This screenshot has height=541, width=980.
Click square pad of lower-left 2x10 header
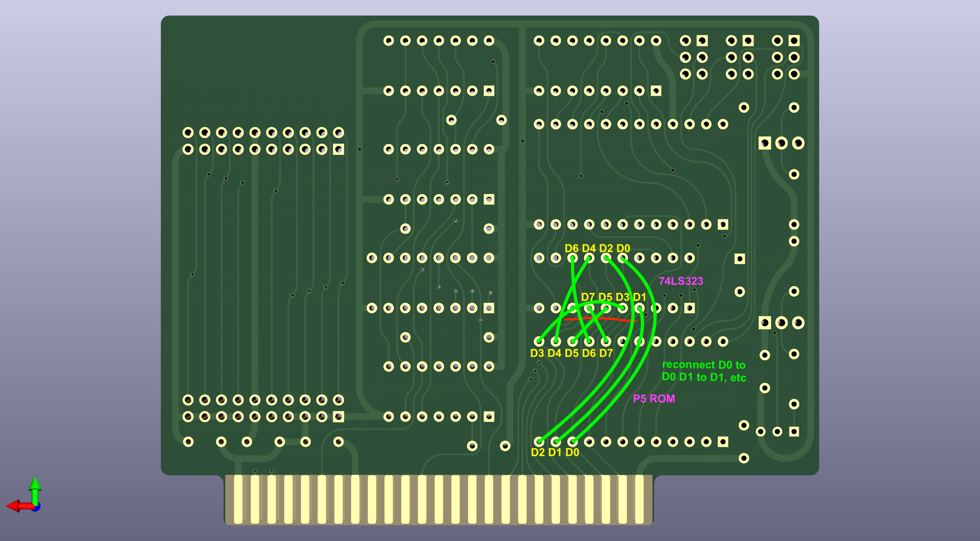pos(338,416)
